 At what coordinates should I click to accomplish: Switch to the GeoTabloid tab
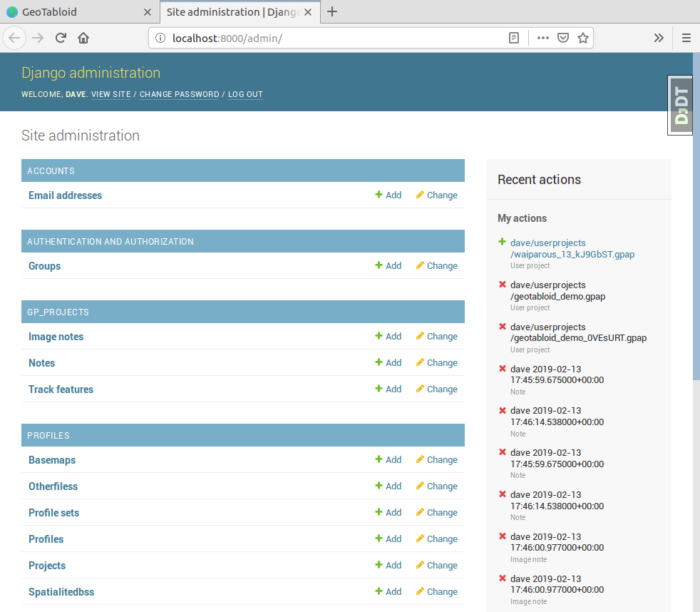pyautogui.click(x=80, y=12)
